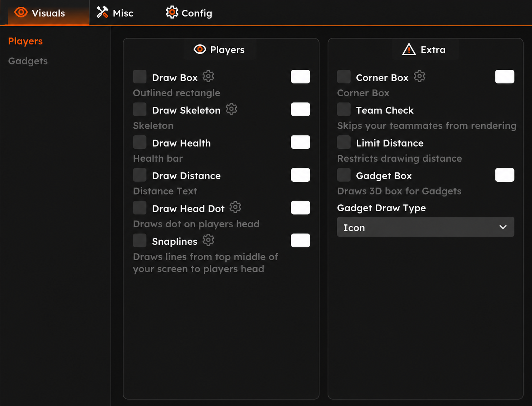
Task: Open Draw Box settings gear
Action: click(x=208, y=76)
